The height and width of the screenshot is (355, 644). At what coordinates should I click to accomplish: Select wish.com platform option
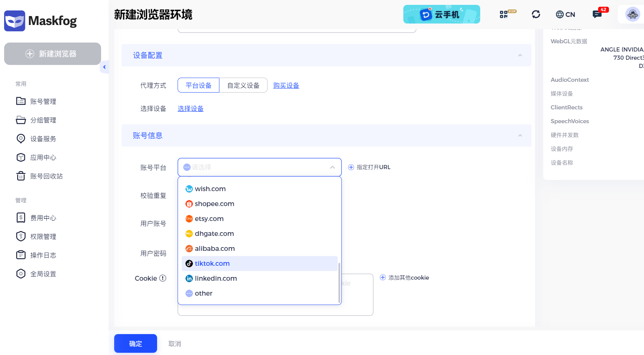click(x=260, y=189)
